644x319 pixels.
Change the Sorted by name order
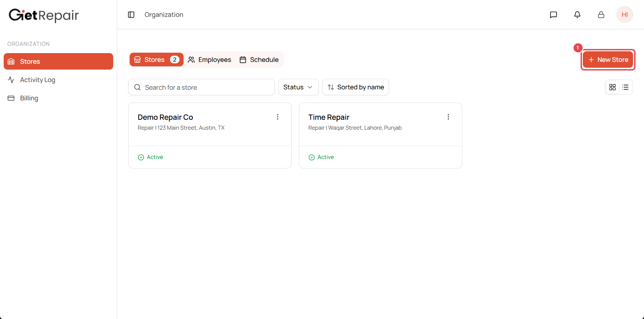[x=356, y=87]
